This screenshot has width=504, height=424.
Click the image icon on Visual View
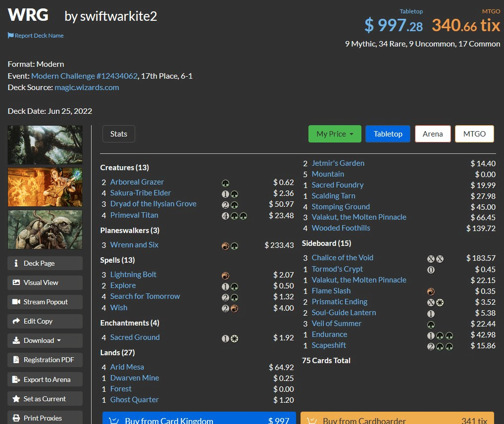click(x=16, y=283)
